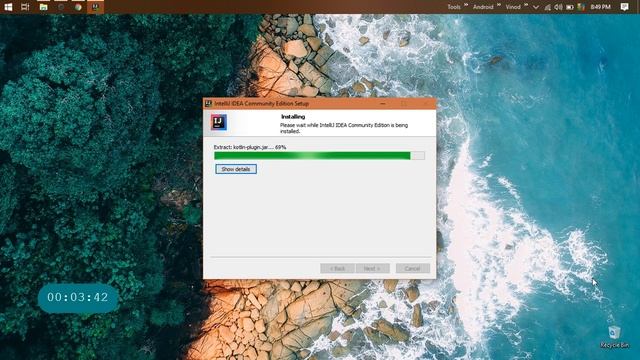Click the disabled Back button

click(x=337, y=268)
